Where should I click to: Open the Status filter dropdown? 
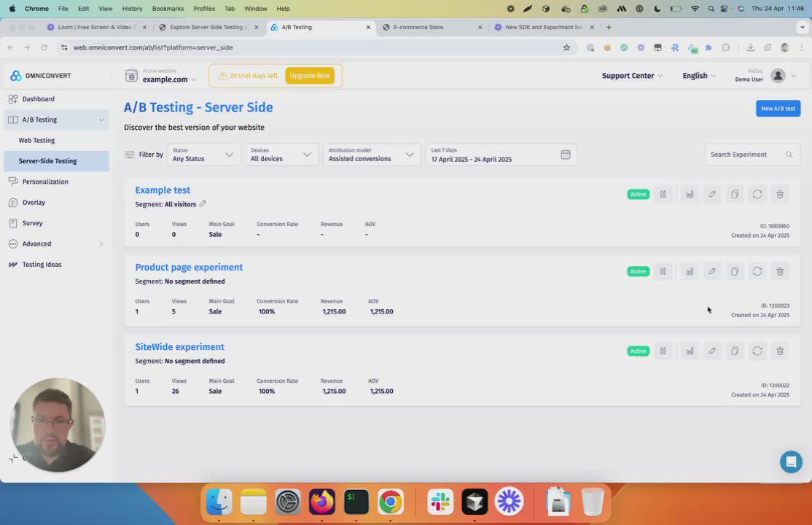click(x=203, y=155)
